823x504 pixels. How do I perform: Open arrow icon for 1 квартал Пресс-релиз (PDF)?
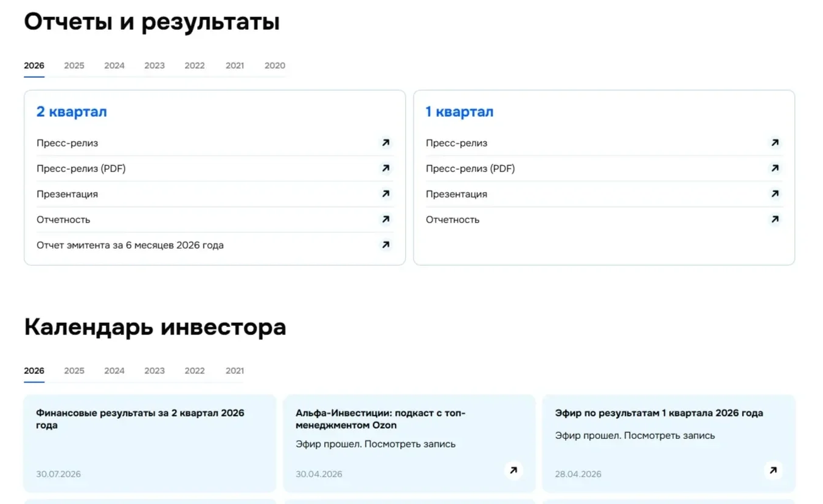click(x=774, y=168)
